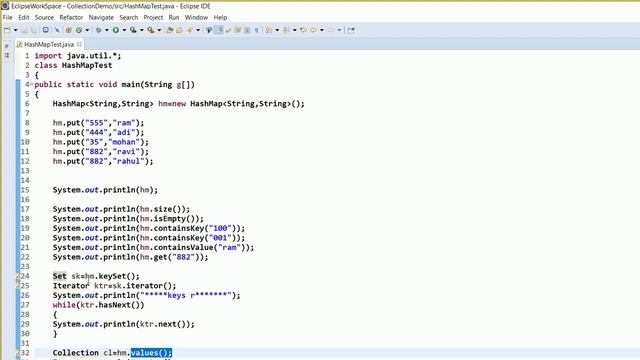Click the "rahul" string on line 12
This screenshot has height=360, width=640.
(x=128, y=161)
